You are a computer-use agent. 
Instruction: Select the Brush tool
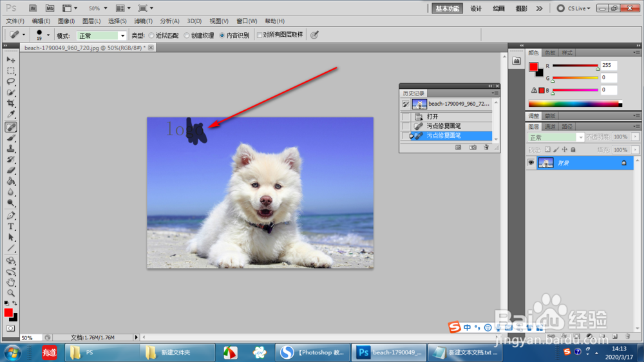[x=11, y=138]
